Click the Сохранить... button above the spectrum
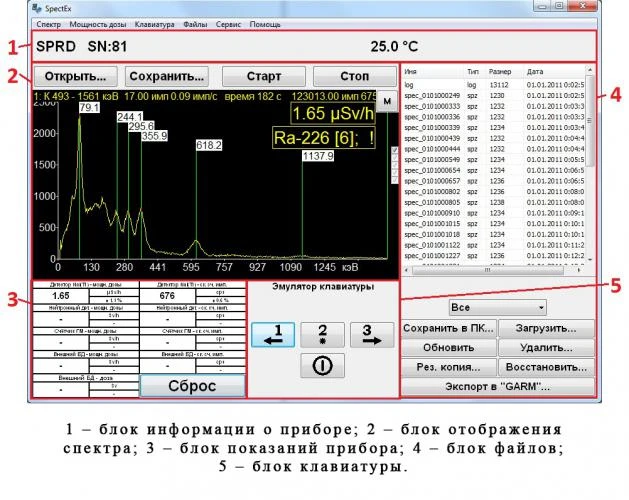Image resolution: width=629 pixels, height=500 pixels. tap(167, 76)
